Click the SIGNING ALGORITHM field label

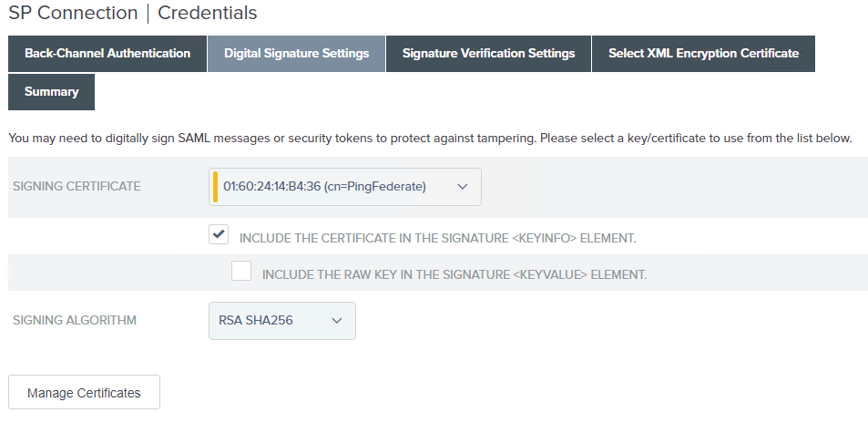pos(75,321)
